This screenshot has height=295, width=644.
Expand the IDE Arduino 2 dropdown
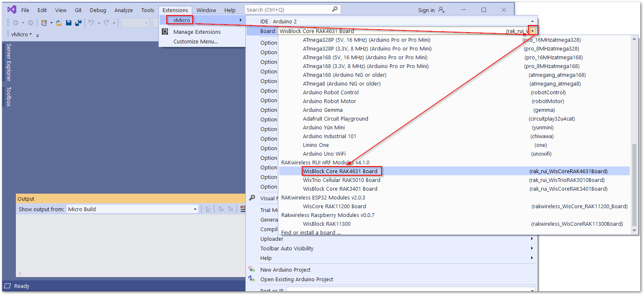tap(532, 21)
